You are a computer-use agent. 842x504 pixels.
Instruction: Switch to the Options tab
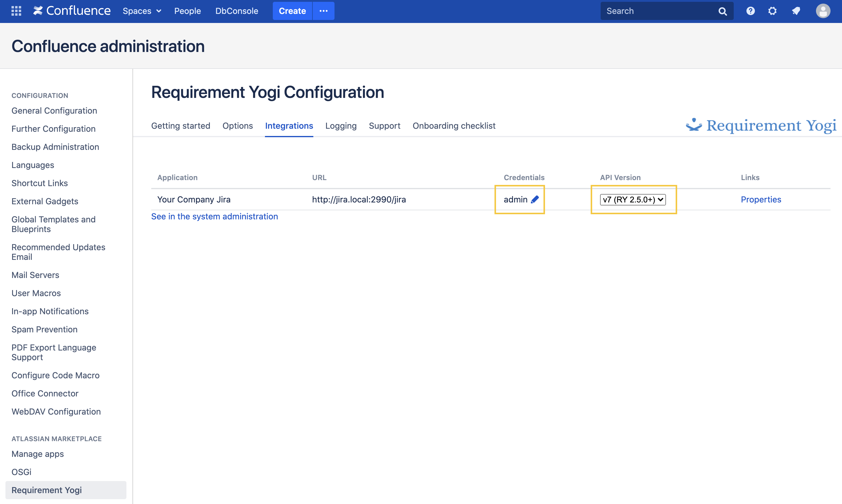(x=237, y=126)
